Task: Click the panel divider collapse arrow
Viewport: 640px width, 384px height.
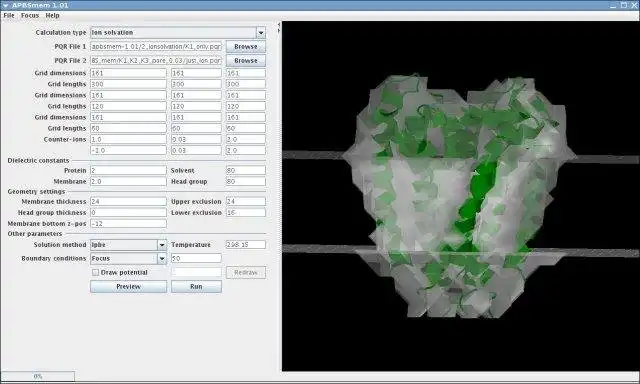Action: (279, 25)
